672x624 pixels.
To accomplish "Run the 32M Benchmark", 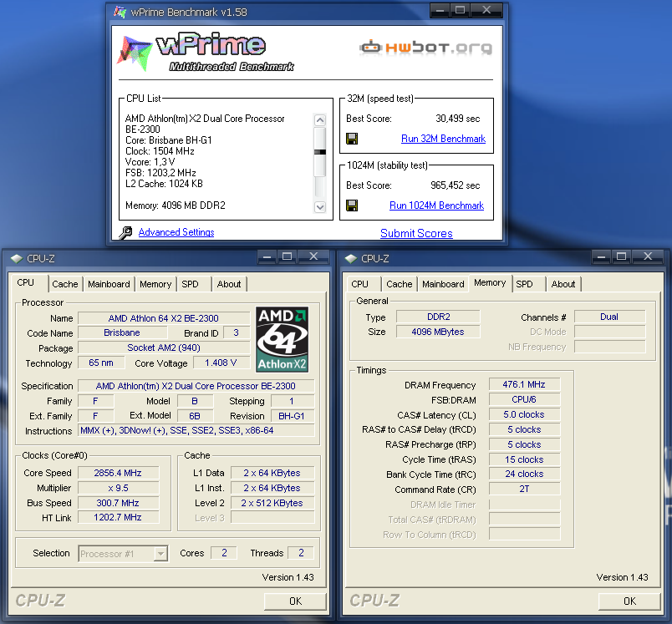I will [x=443, y=139].
